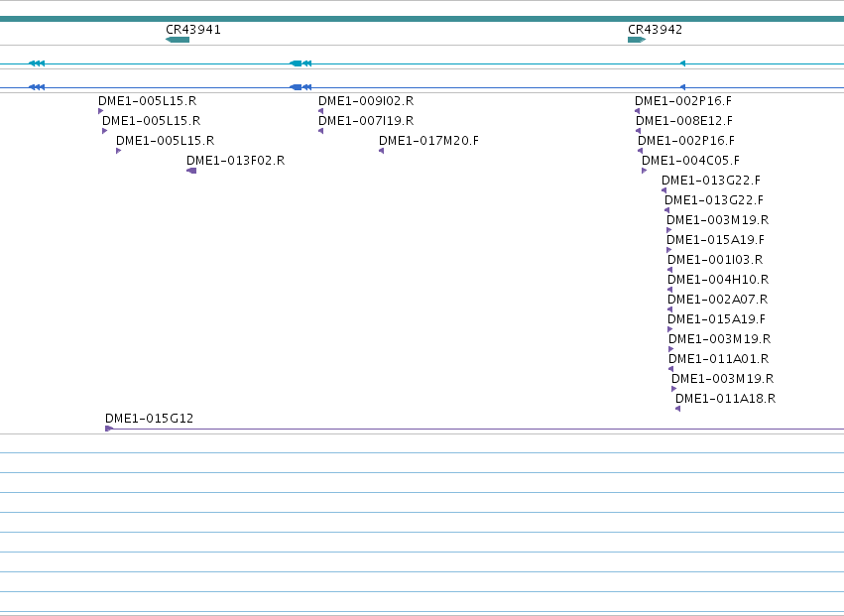Choose the DME1-001I03.R label
This screenshot has height=616, width=844.
(715, 260)
